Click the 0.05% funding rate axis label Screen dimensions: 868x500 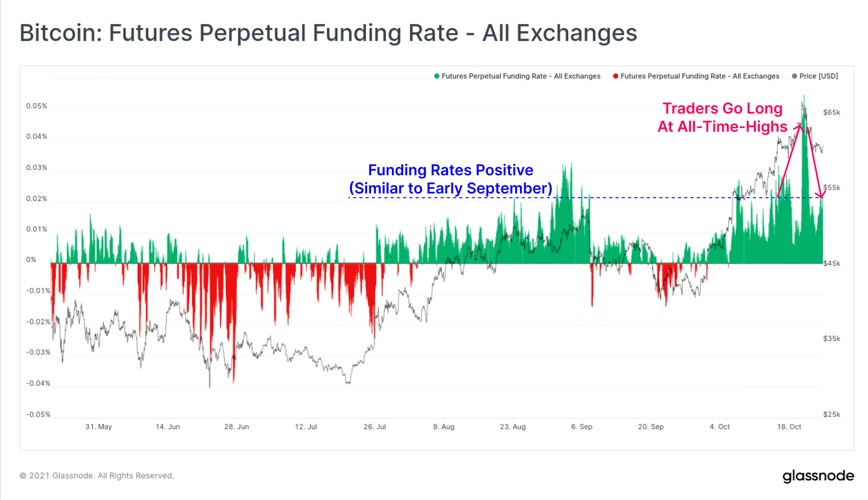[36, 106]
